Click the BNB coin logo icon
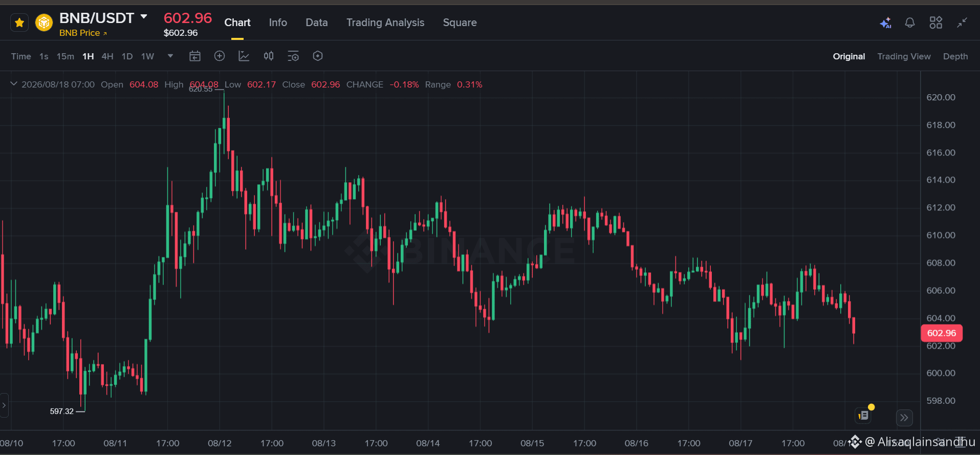 coord(44,23)
